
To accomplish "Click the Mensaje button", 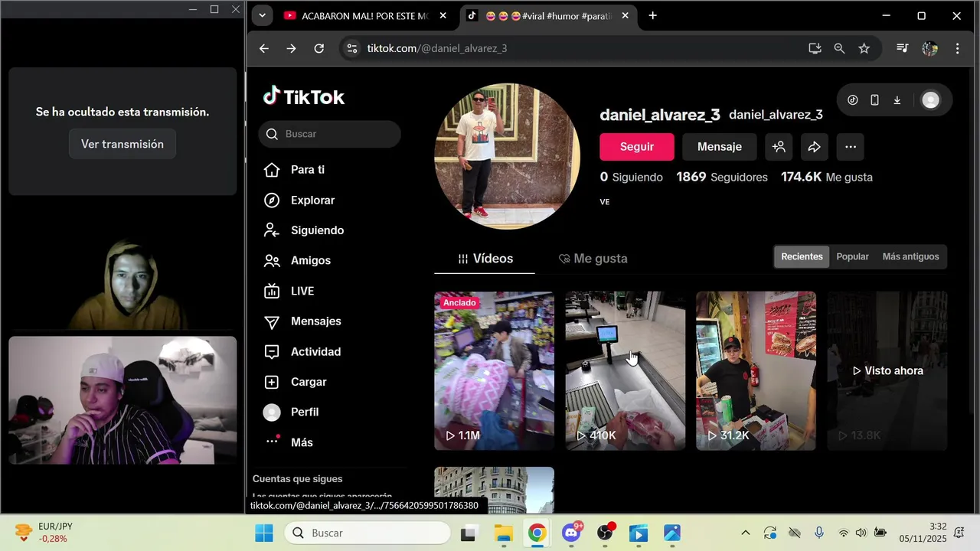I will tap(720, 147).
